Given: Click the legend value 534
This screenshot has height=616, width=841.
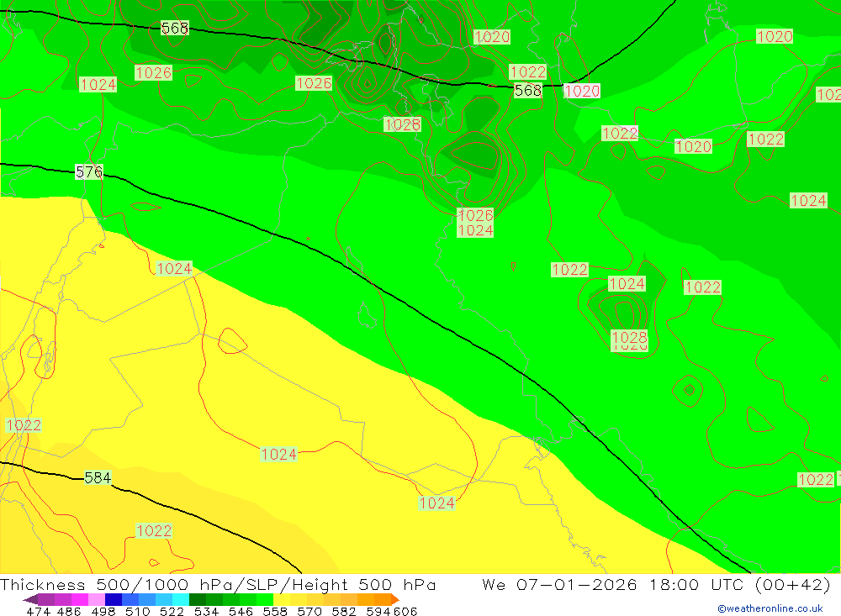Looking at the screenshot, I should pos(206,612).
